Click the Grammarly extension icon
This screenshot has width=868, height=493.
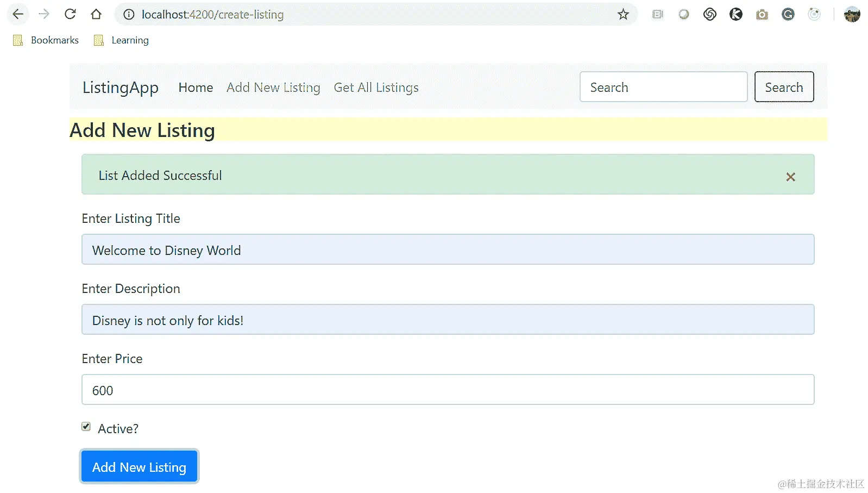788,15
